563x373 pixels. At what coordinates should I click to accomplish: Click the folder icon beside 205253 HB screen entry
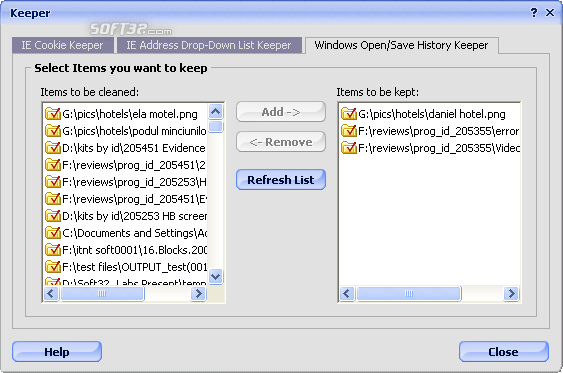pyautogui.click(x=53, y=216)
